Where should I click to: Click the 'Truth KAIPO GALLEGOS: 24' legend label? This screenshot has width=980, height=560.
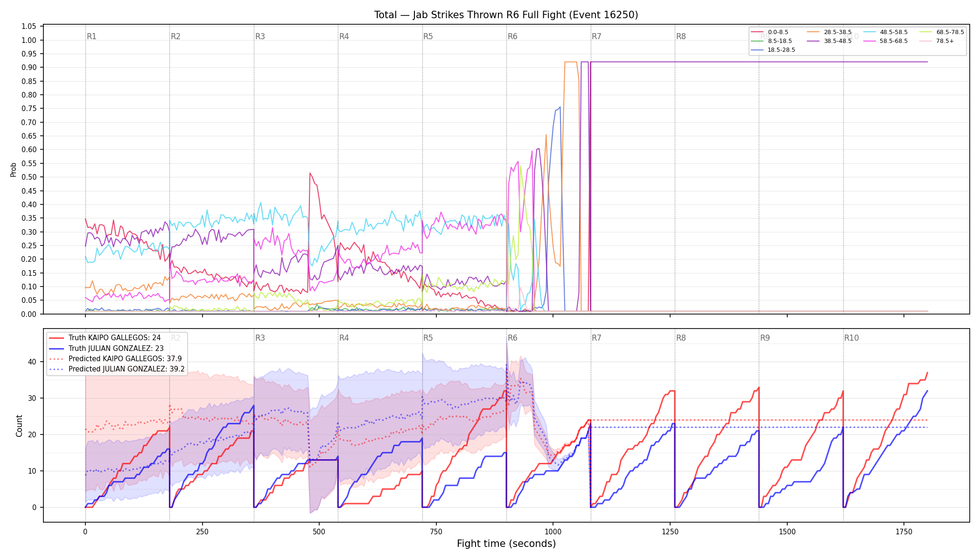(x=114, y=338)
